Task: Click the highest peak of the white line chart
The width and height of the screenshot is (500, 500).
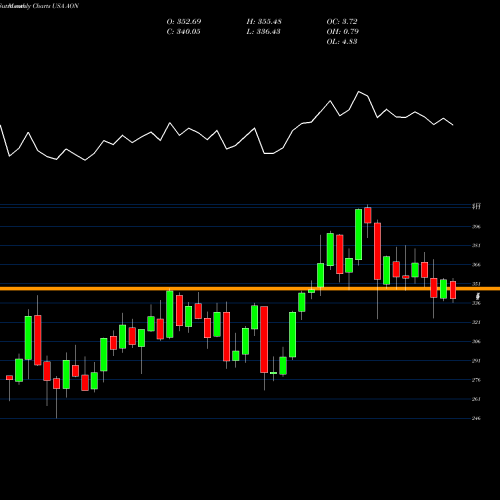Action: pyautogui.click(x=359, y=91)
